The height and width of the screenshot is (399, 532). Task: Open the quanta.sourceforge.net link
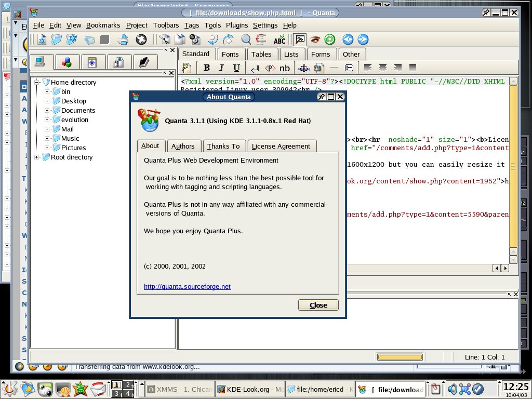click(187, 286)
